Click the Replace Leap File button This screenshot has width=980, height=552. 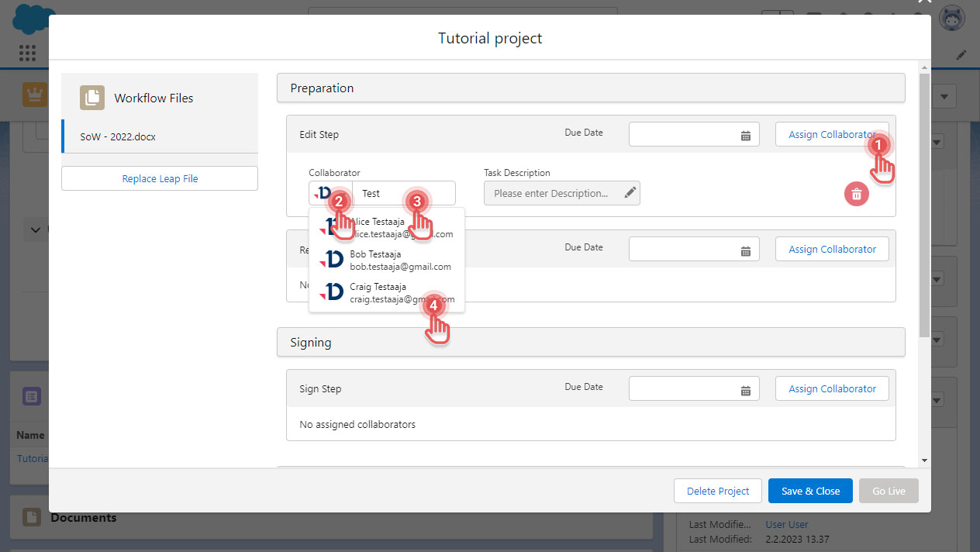(x=159, y=178)
